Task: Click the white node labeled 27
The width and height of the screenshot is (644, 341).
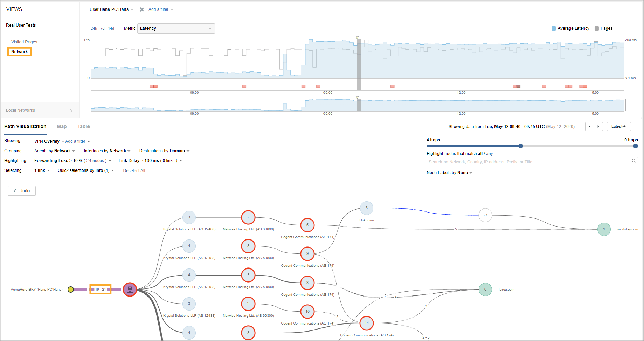Action: pos(485,215)
